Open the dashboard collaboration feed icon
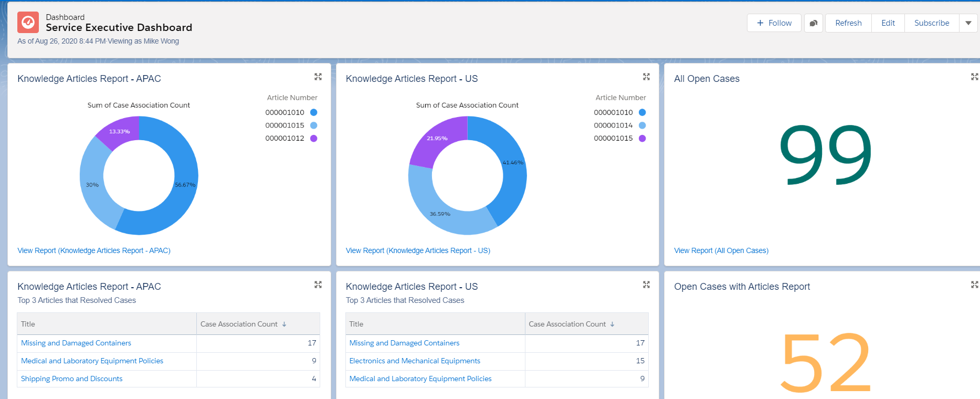This screenshot has height=399, width=980. [x=813, y=23]
